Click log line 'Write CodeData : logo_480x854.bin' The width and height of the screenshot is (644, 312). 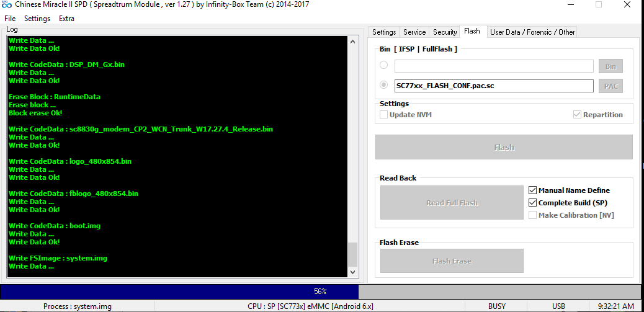click(x=70, y=161)
